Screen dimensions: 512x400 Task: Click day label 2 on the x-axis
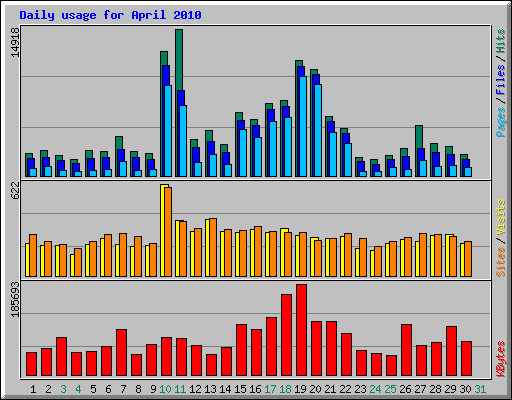tap(48, 389)
